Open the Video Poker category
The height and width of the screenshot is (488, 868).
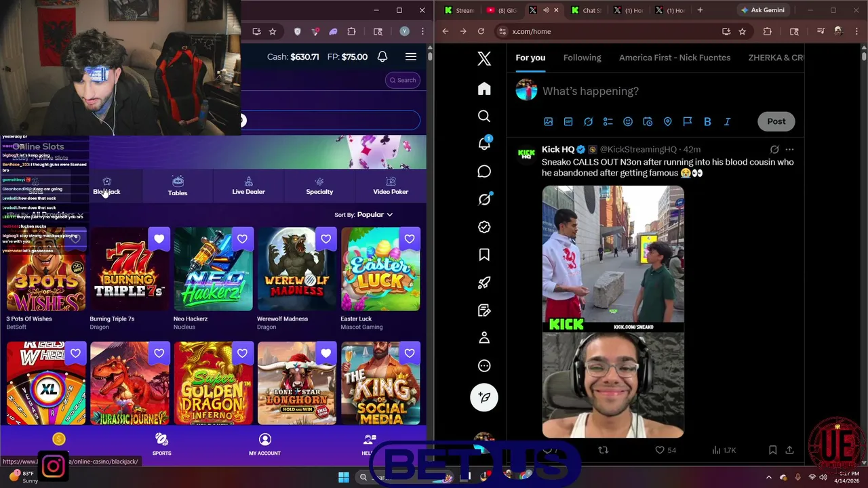point(391,186)
